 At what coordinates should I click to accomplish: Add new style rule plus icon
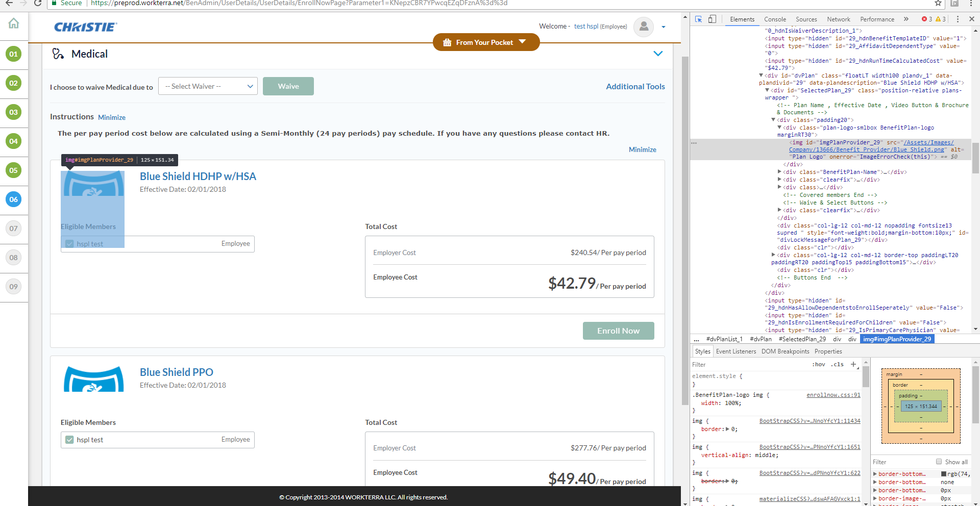pyautogui.click(x=853, y=364)
